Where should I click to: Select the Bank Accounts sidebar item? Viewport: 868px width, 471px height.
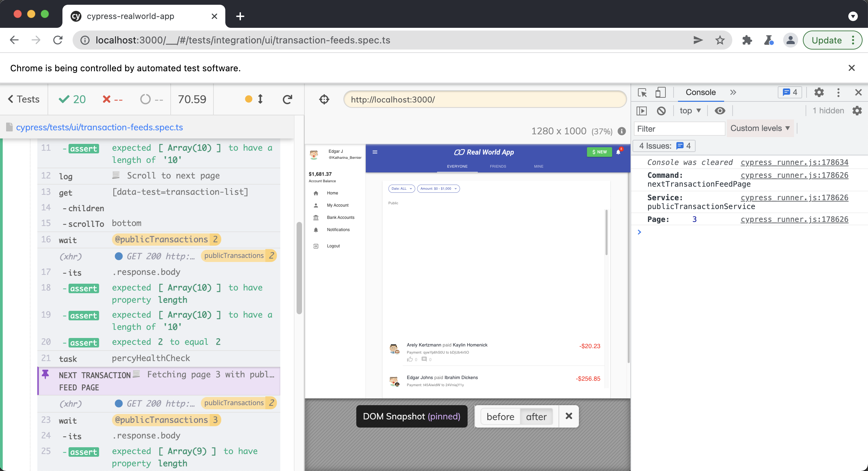pos(340,217)
